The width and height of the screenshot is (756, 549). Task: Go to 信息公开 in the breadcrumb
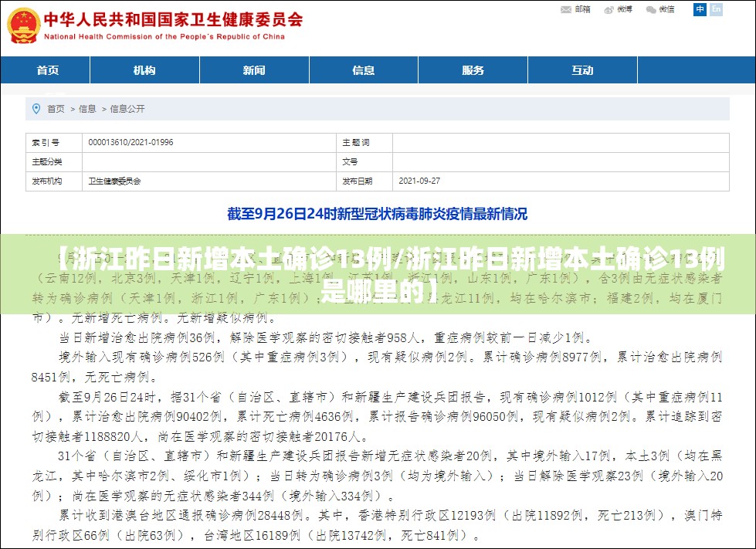(127, 109)
